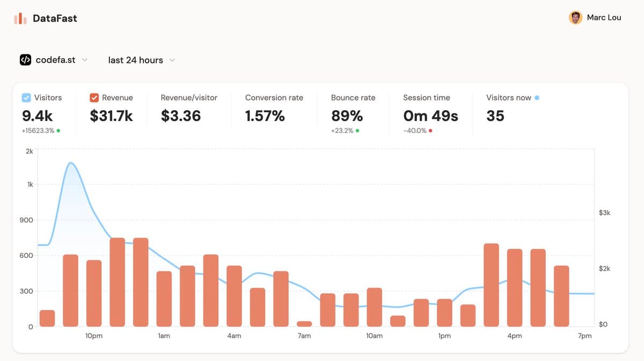Screen dimensions: 644x361
Task: Click the green dot beside +15623.3%
Action: point(58,131)
